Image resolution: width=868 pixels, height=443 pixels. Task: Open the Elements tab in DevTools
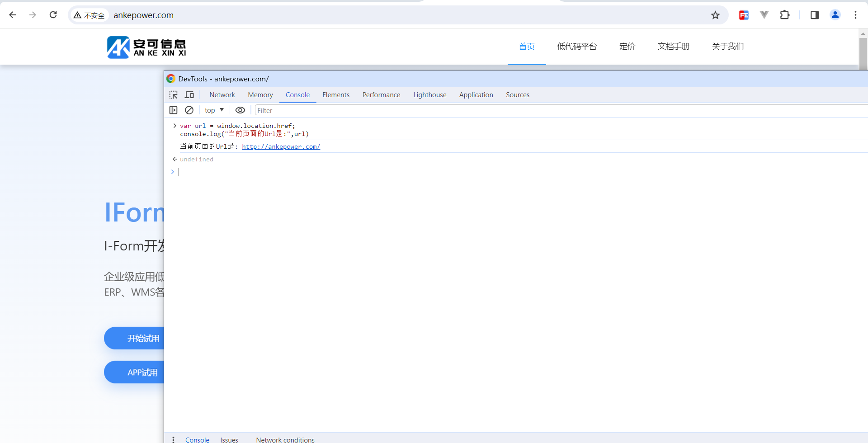[x=335, y=95]
